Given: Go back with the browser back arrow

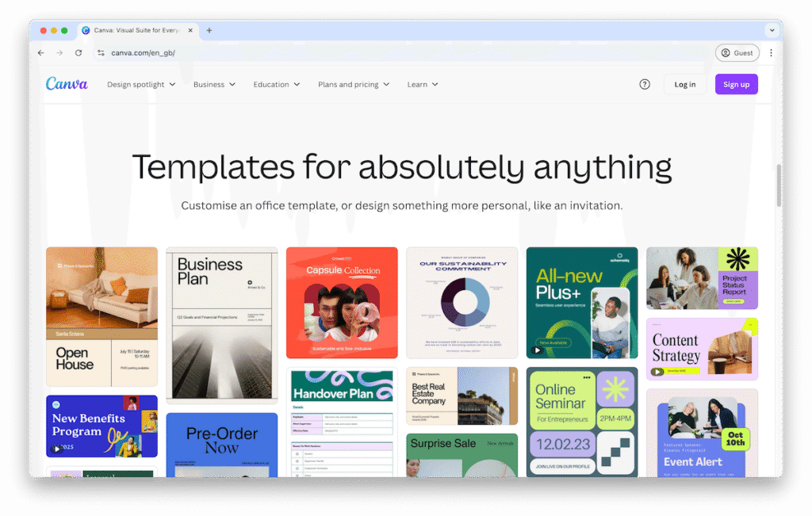Looking at the screenshot, I should coord(41,53).
